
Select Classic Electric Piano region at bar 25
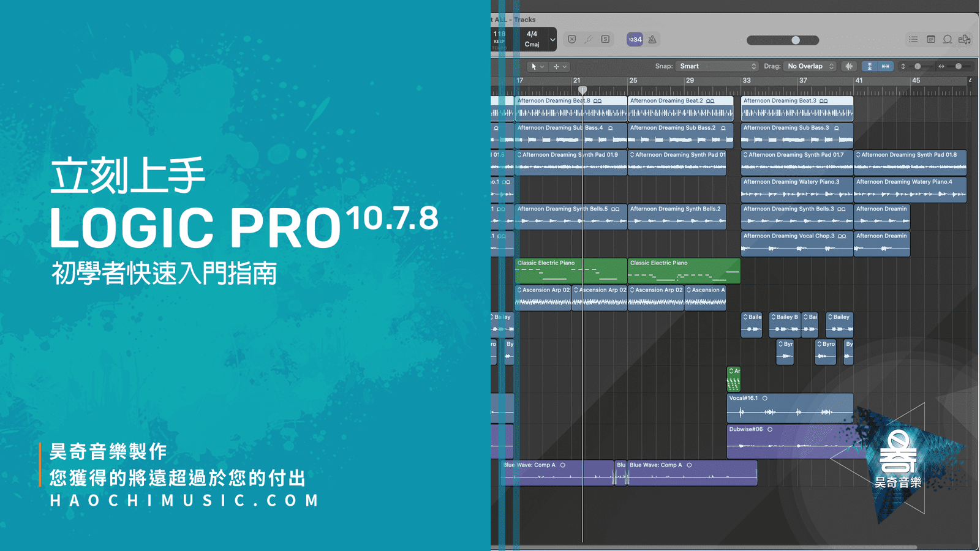point(684,271)
